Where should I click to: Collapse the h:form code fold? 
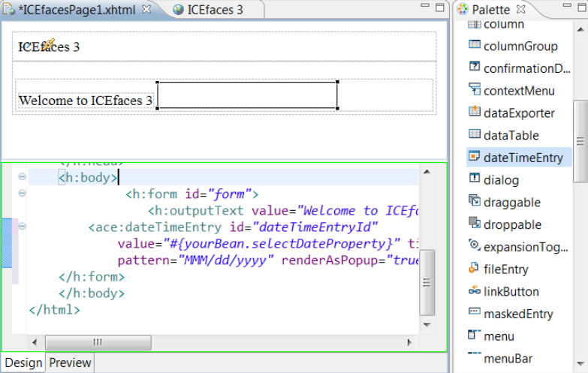pyautogui.click(x=22, y=194)
